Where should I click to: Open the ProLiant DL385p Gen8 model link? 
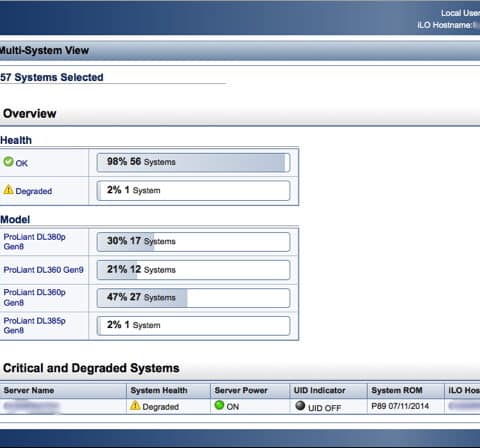(34, 325)
